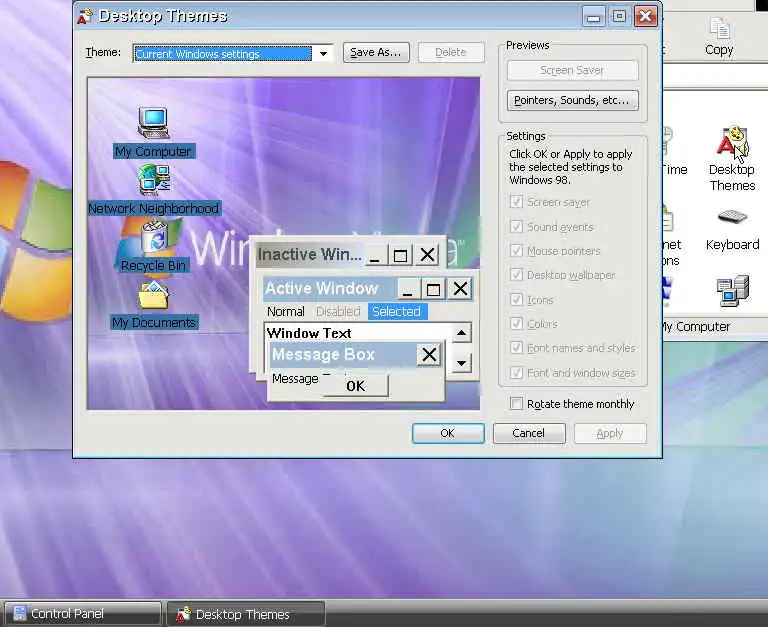Open Pointers, Sounds, etc. preview
The width and height of the screenshot is (768, 627).
572,100
